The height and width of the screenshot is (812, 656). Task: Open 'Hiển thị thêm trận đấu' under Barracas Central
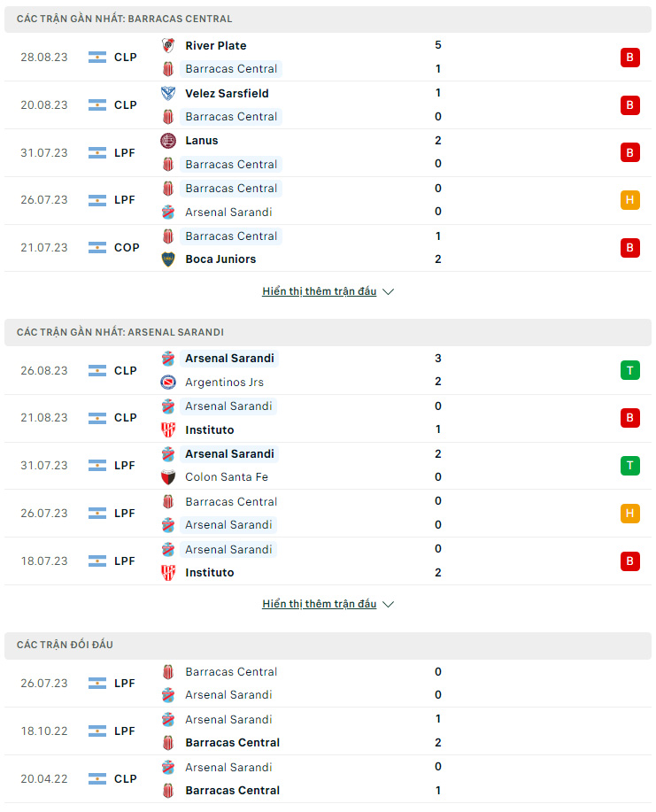tap(319, 291)
